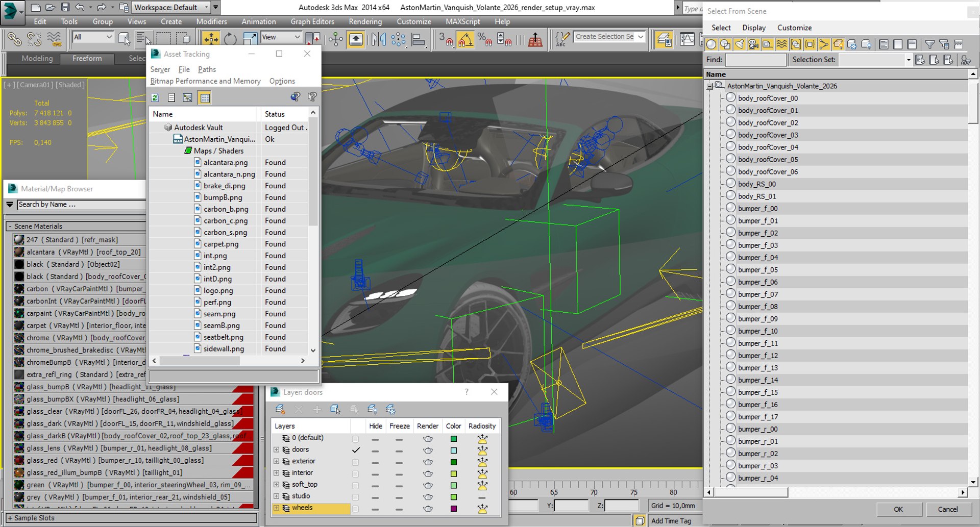Click the Select and Link tool
The height and width of the screenshot is (527, 980).
(14, 39)
